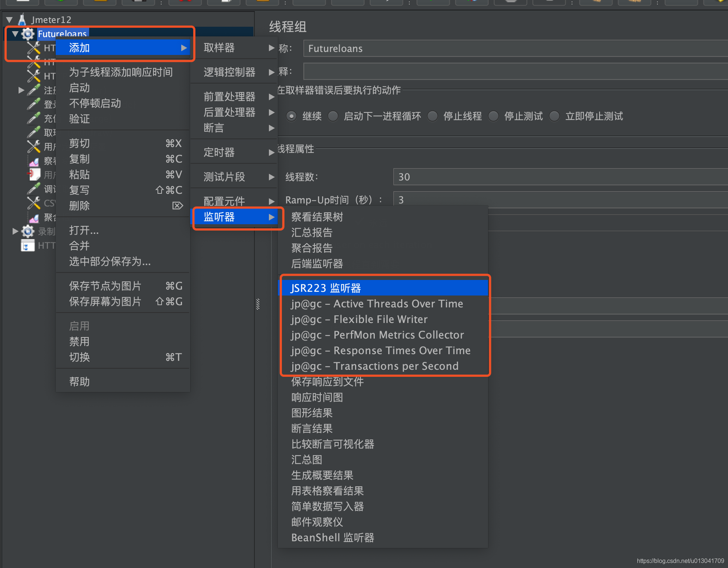Image resolution: width=728 pixels, height=568 pixels.
Task: Choose 剪切 in the context menu
Action: (x=123, y=143)
